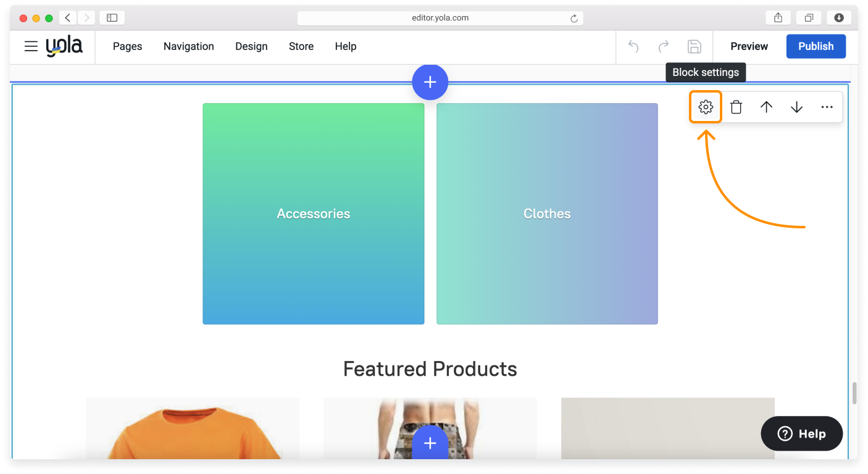Toggle the Safari sidebar
This screenshot has height=474, width=868.
[112, 18]
